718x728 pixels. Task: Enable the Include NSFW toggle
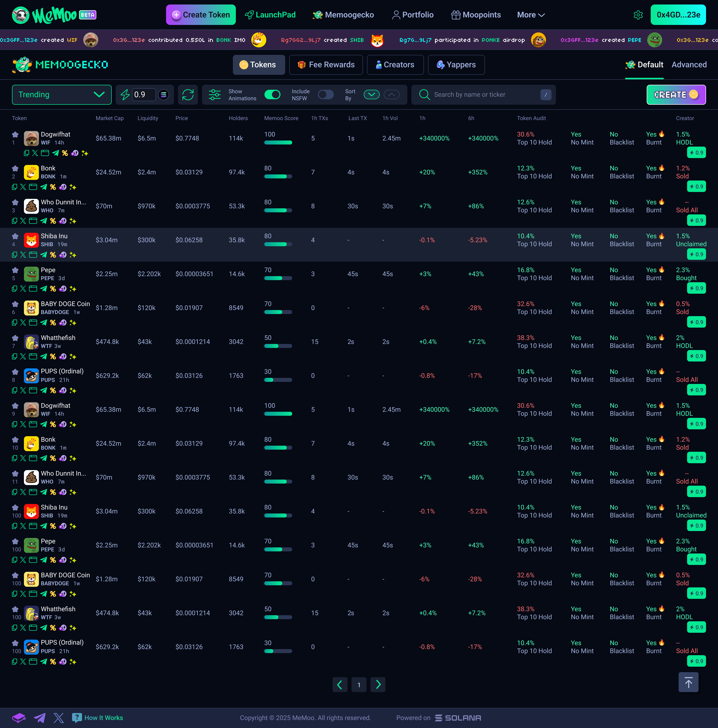tap(325, 95)
